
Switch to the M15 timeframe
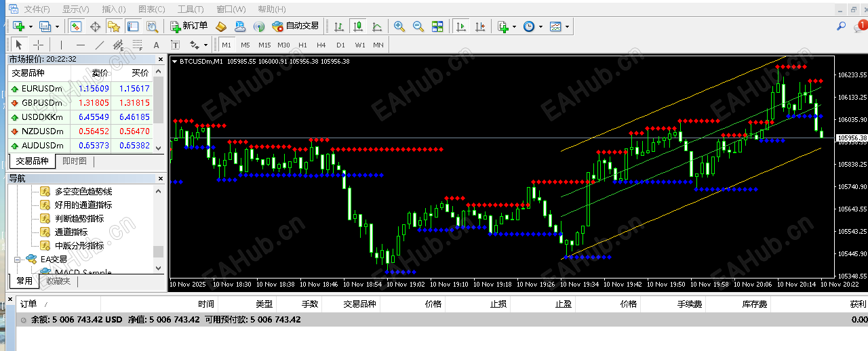(264, 45)
